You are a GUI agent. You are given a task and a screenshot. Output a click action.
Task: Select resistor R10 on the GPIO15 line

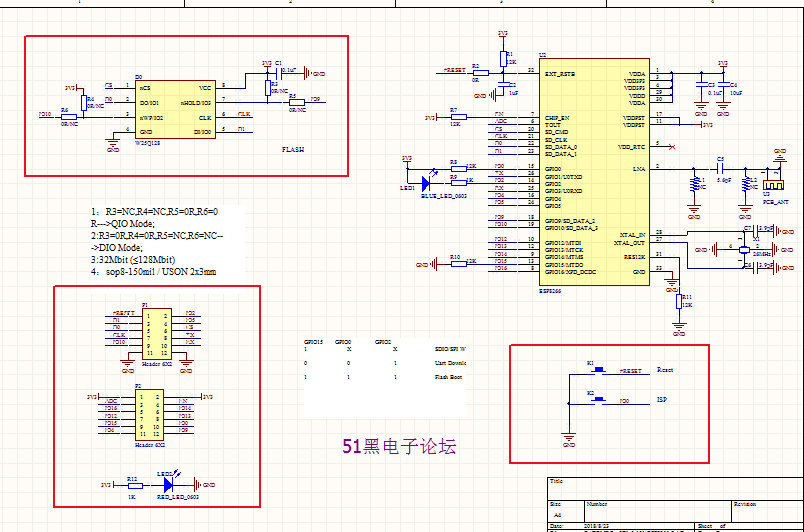point(458,264)
